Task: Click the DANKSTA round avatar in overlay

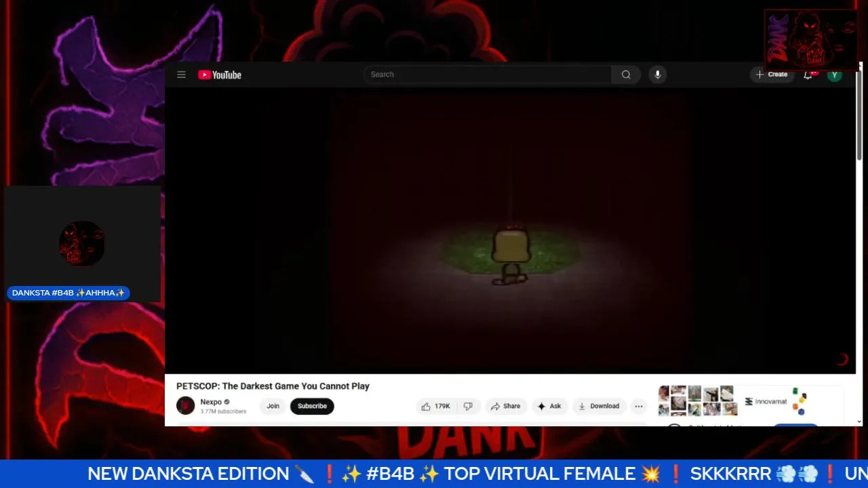Action: (x=81, y=243)
